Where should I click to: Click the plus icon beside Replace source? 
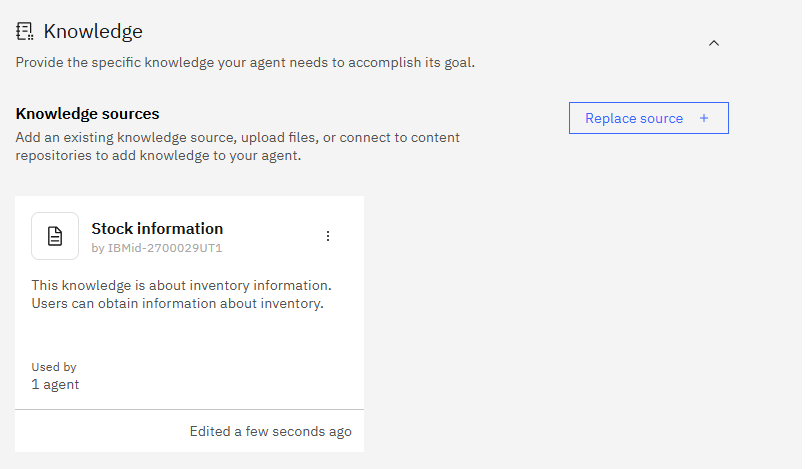[704, 118]
